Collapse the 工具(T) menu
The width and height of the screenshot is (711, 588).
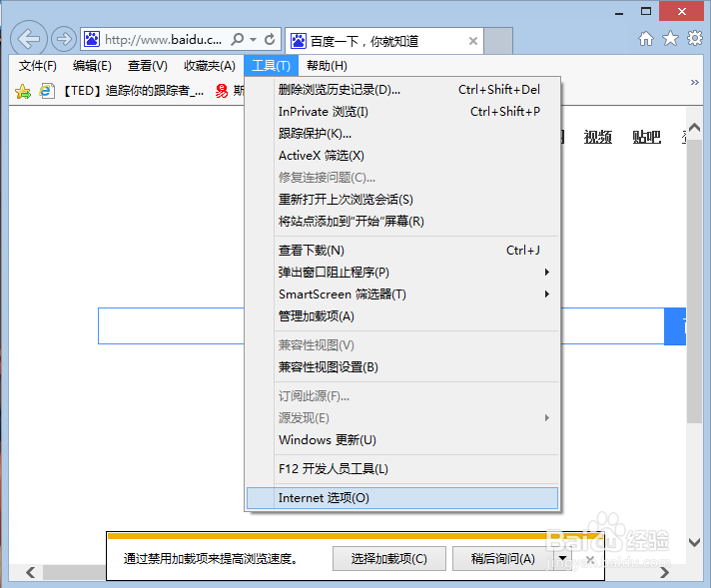[x=272, y=66]
